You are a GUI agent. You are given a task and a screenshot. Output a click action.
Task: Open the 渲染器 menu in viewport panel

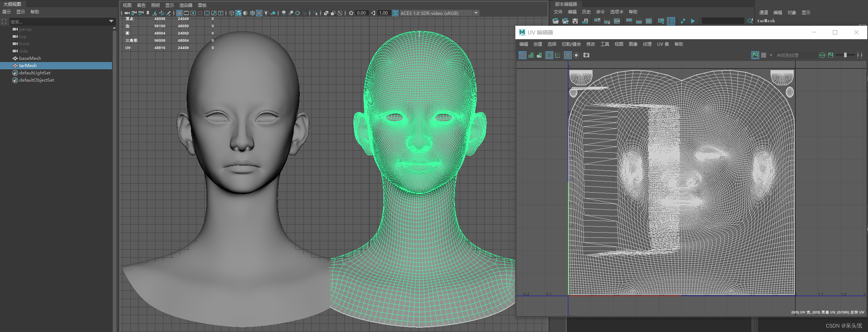coord(186,5)
